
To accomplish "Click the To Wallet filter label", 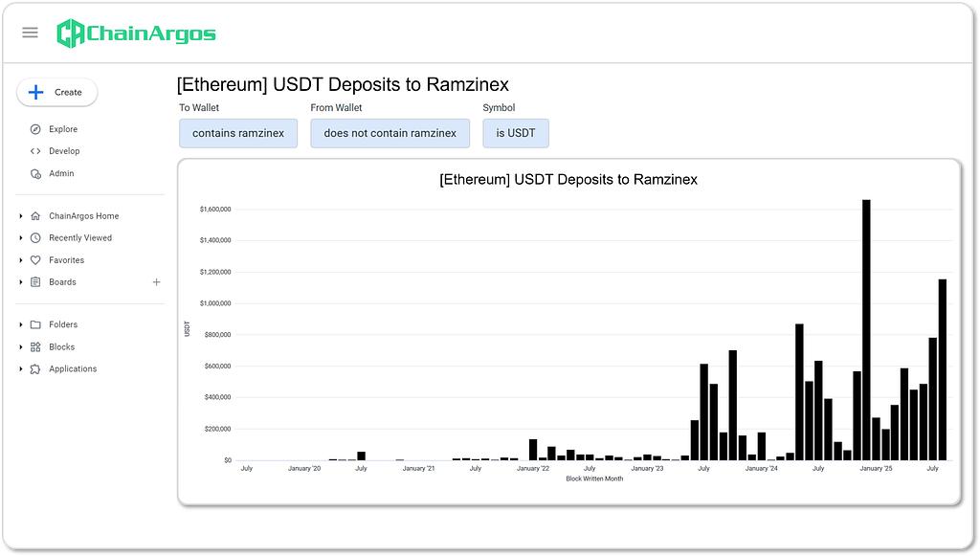I will coord(199,107).
